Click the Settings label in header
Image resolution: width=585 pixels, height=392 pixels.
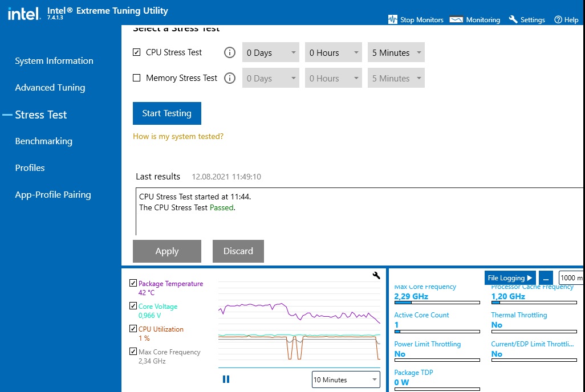[533, 20]
